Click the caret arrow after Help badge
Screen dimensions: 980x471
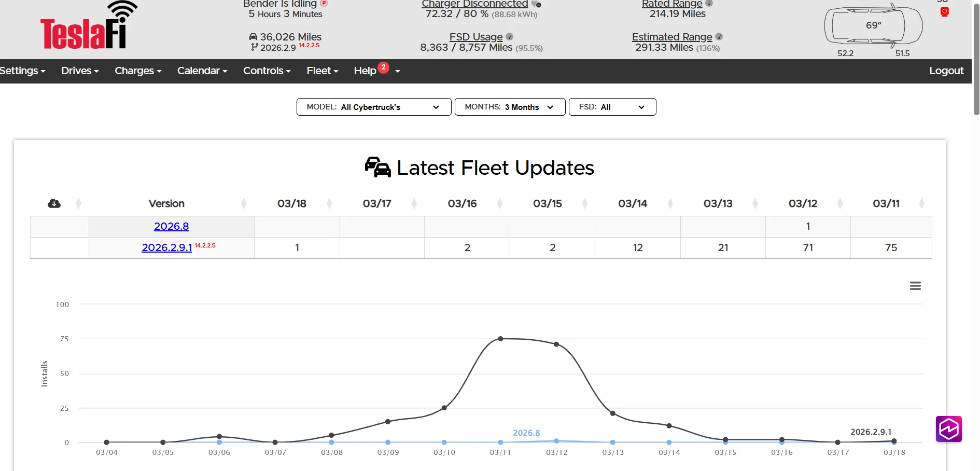click(398, 71)
